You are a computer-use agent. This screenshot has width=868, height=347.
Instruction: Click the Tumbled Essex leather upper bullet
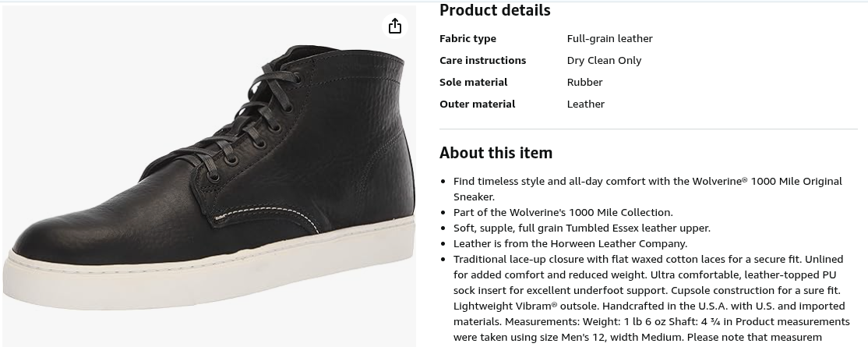(x=582, y=228)
